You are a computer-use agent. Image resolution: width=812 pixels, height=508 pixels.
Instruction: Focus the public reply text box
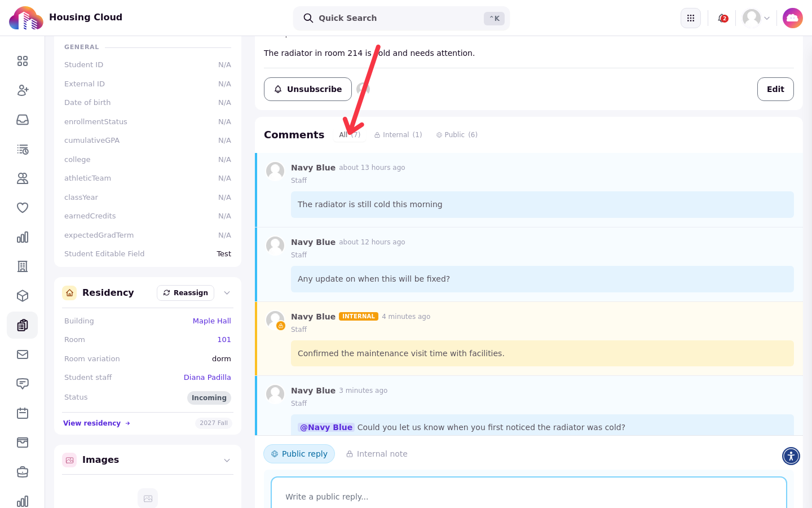click(x=529, y=496)
